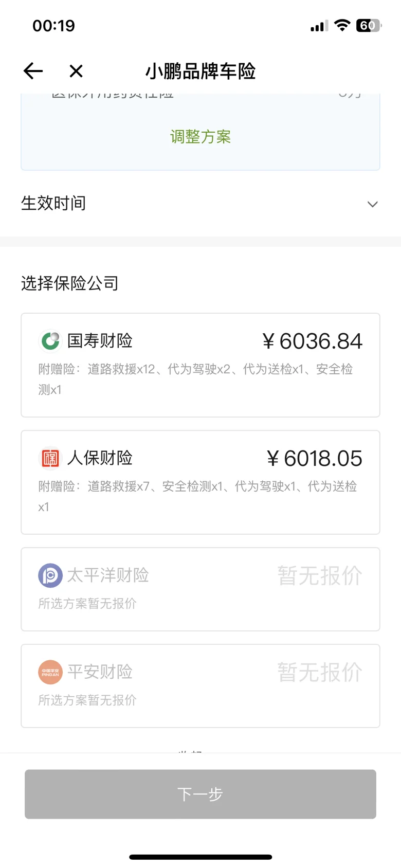Image resolution: width=401 pixels, height=868 pixels.
Task: Tap the 小鹏品牌车险 page title
Action: click(x=200, y=71)
